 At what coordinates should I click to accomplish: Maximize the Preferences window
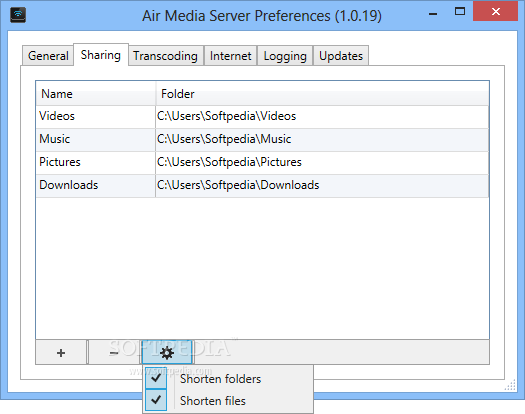[460, 11]
